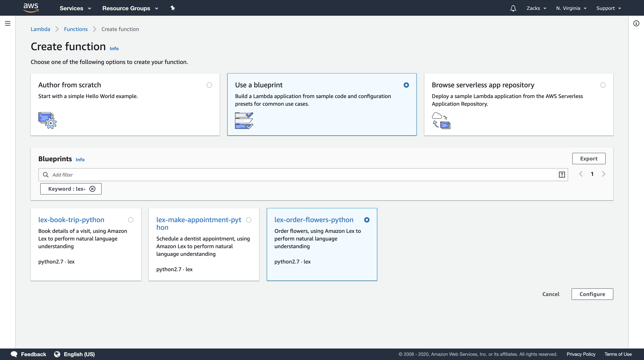Open the notifications bell icon
Viewport: 644px width, 360px height.
click(513, 8)
